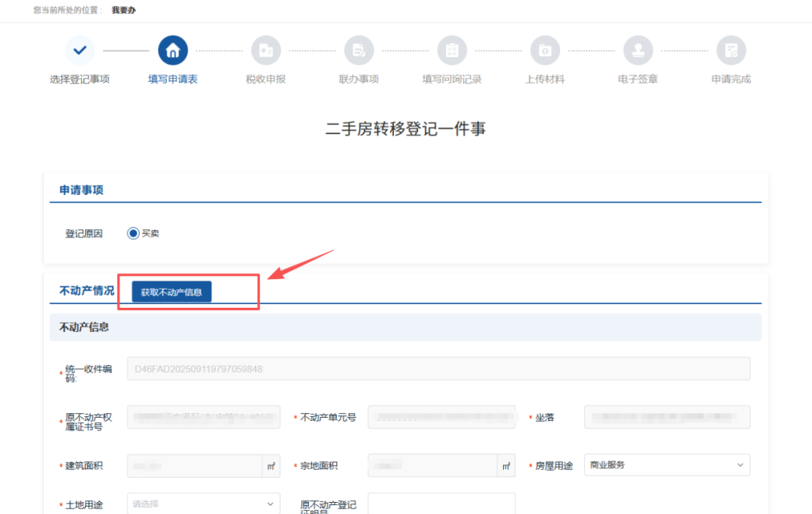
Task: Click the home icon for 填写申请表 step
Action: [173, 50]
